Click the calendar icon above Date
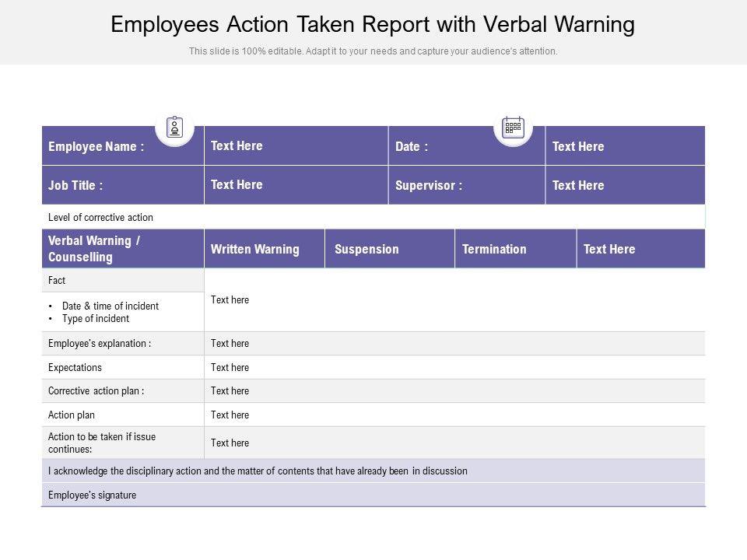 click(513, 127)
